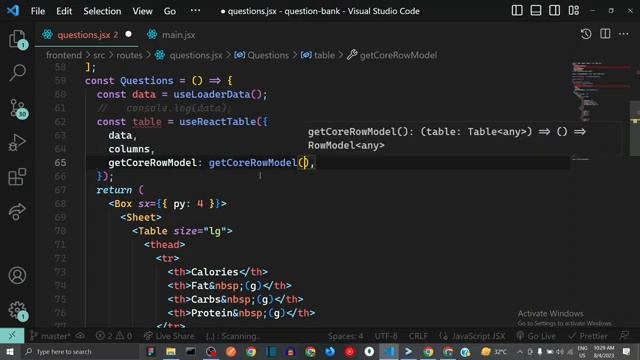
Task: Open the Extensions view
Action: (x=17, y=177)
